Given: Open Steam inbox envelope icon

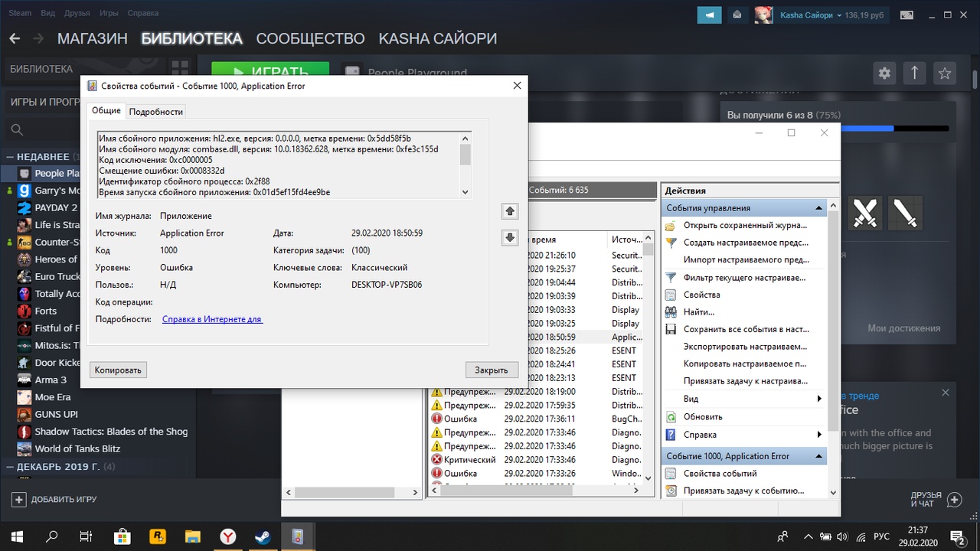Looking at the screenshot, I should [x=737, y=15].
